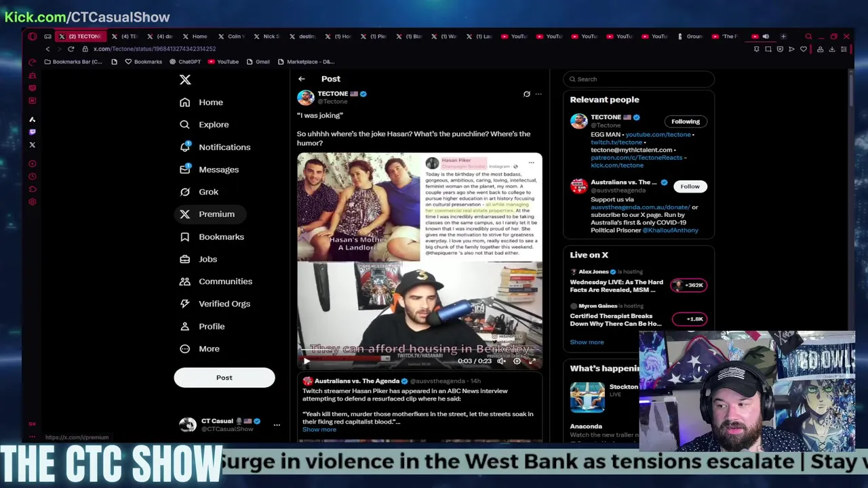Open Notifications in the sidebar
The width and height of the screenshot is (868, 488).
point(215,147)
